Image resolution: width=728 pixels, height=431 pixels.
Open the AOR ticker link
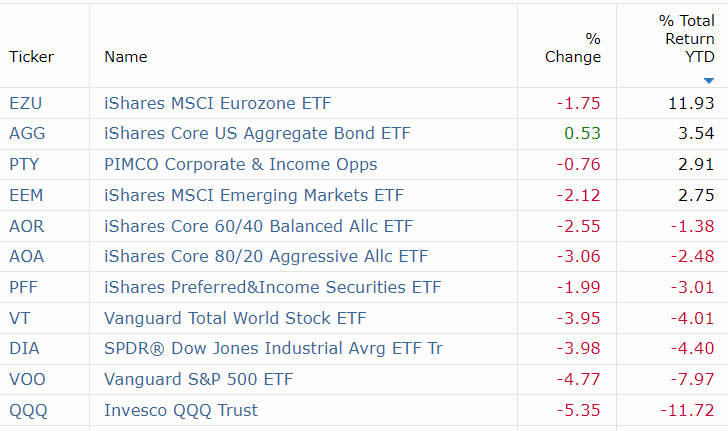tap(26, 226)
